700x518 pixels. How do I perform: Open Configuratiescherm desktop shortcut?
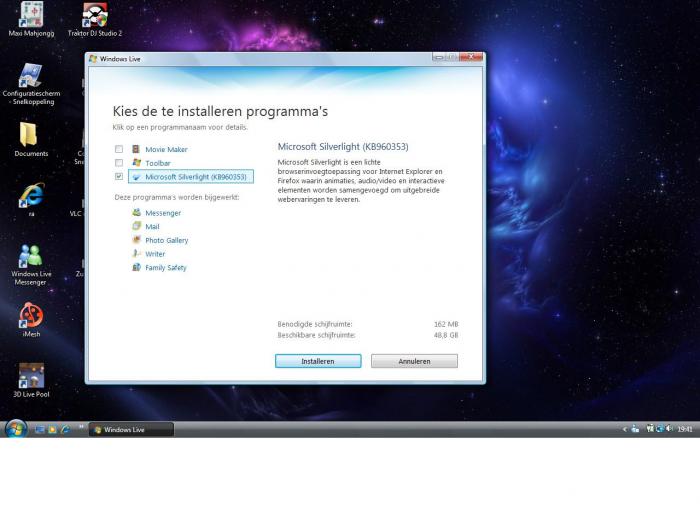[31, 84]
